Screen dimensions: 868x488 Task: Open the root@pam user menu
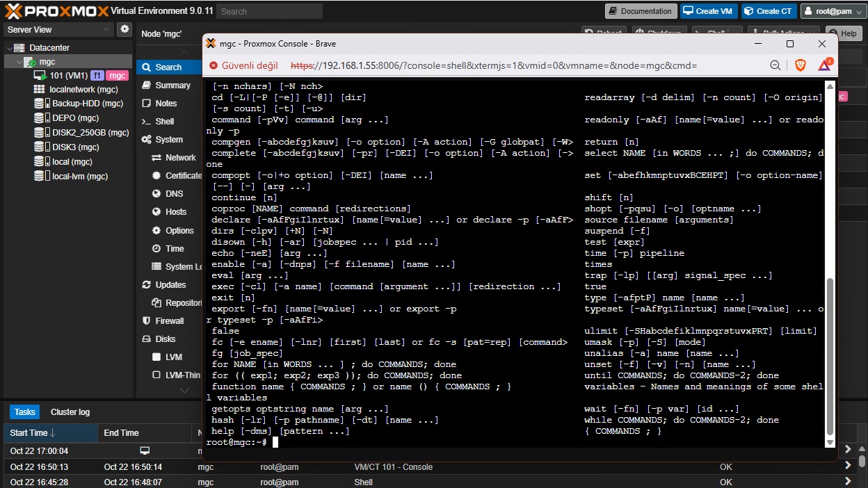click(x=833, y=11)
